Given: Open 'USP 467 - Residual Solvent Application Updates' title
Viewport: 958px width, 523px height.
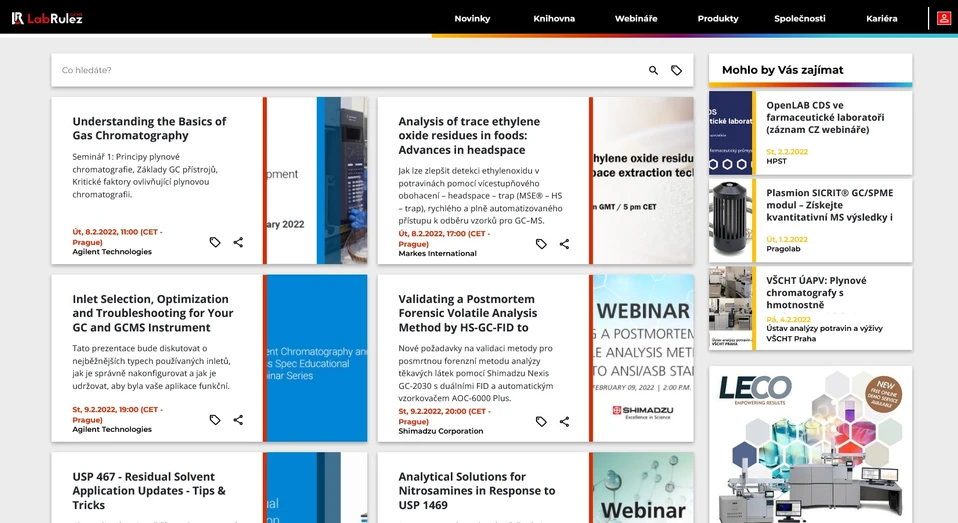Looking at the screenshot, I should coord(149,491).
